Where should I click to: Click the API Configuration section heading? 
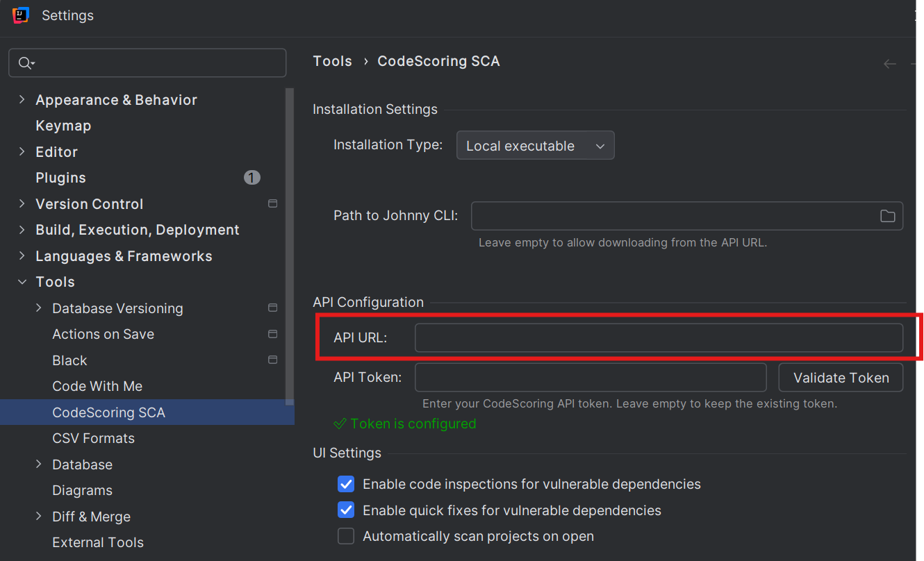368,302
